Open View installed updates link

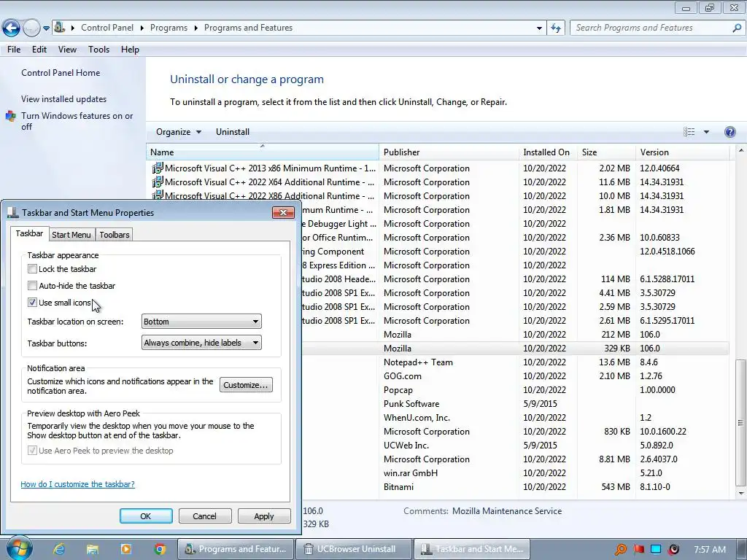pyautogui.click(x=64, y=99)
